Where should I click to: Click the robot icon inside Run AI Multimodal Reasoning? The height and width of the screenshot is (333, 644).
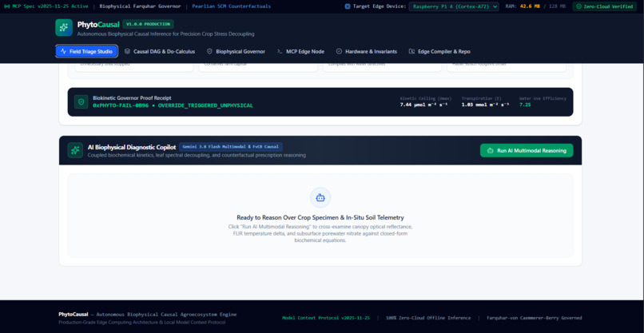click(x=490, y=151)
